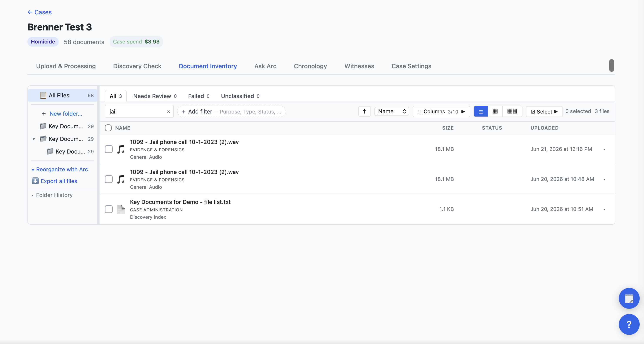Clear the jail search with the x
Screen dimensions: 644x344
(168, 112)
